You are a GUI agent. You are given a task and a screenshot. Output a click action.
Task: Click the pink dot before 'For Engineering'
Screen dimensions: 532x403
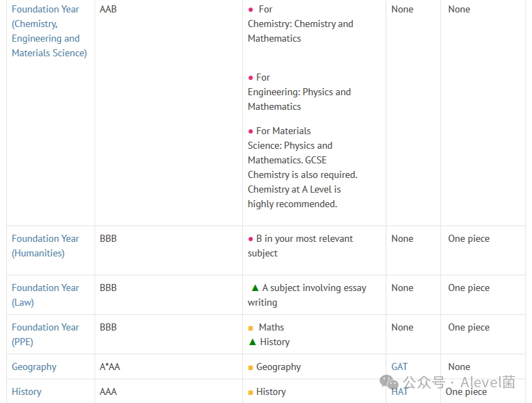coord(251,78)
